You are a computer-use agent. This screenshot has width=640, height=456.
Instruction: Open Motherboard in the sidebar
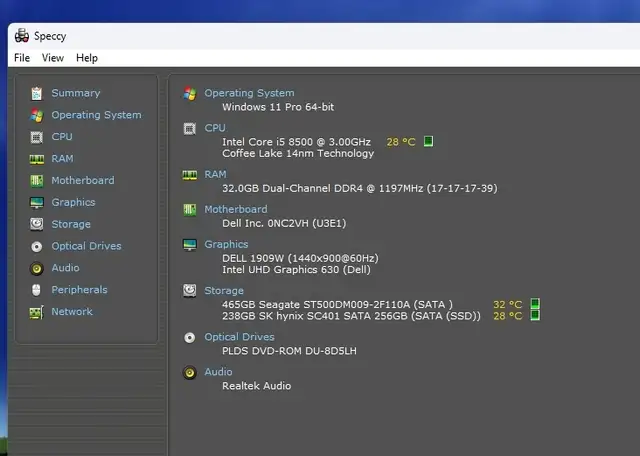tap(83, 180)
